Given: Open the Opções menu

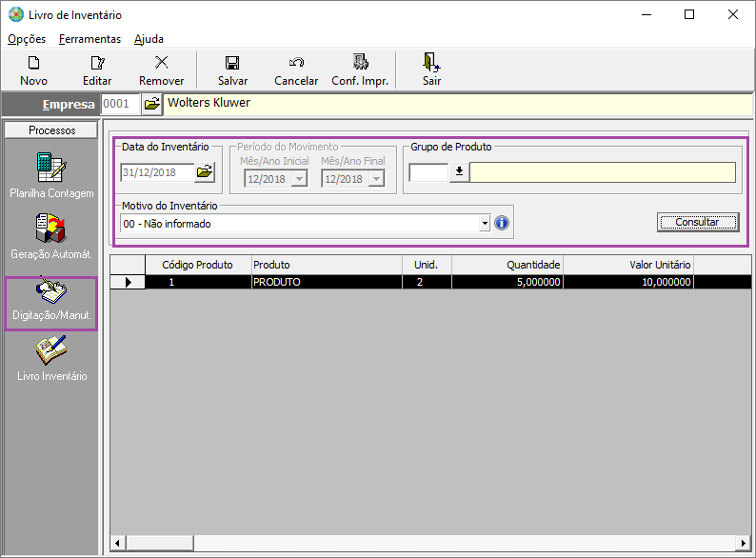Looking at the screenshot, I should tap(27, 39).
